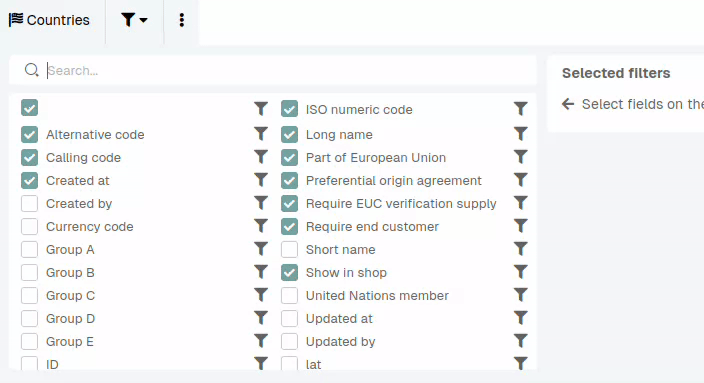Uncheck the Long name checkbox
The height and width of the screenshot is (383, 704).
[289, 134]
